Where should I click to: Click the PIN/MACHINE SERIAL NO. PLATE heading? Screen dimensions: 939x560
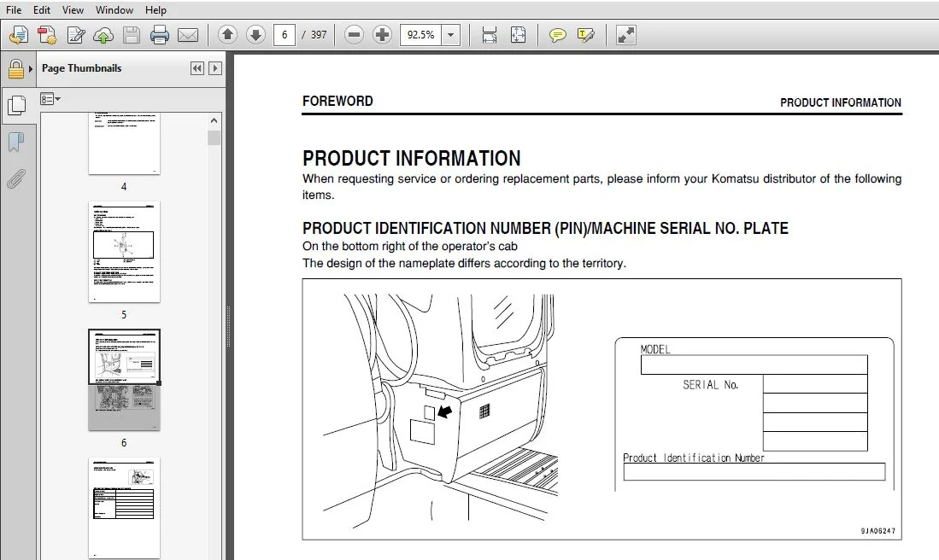click(546, 228)
